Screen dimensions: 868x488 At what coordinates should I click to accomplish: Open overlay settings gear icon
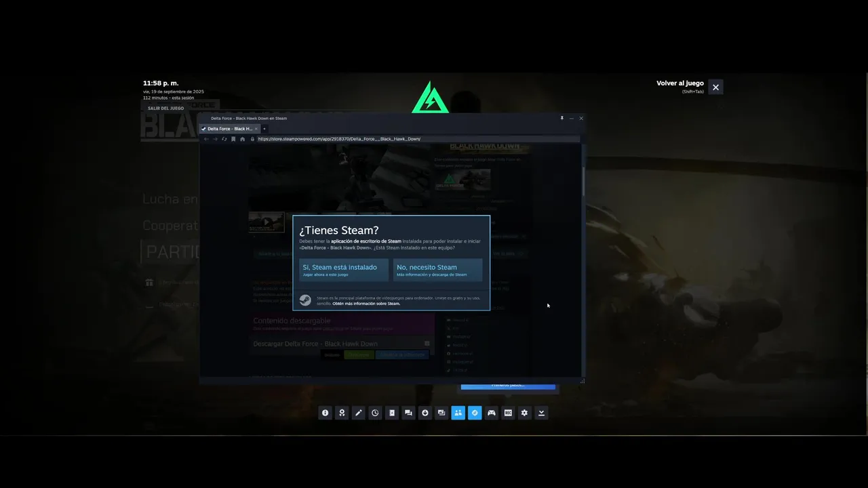pyautogui.click(x=524, y=413)
